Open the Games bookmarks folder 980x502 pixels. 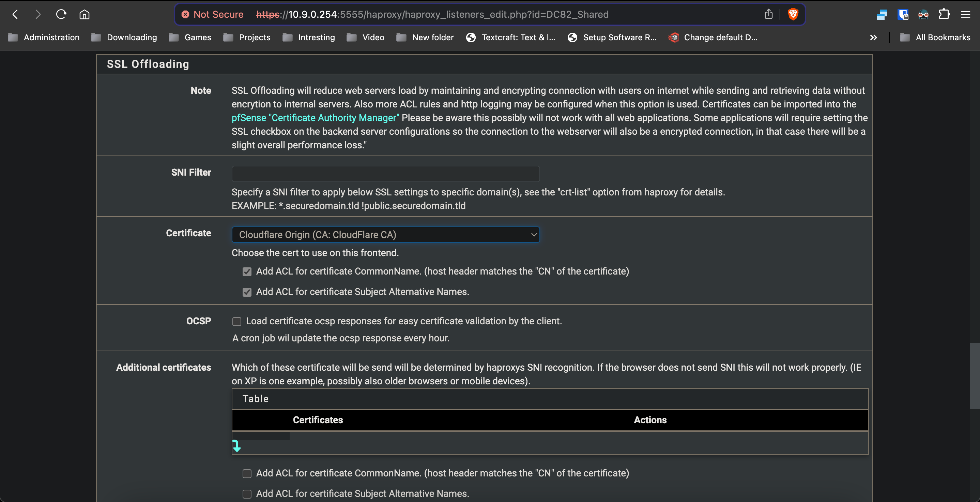click(190, 37)
